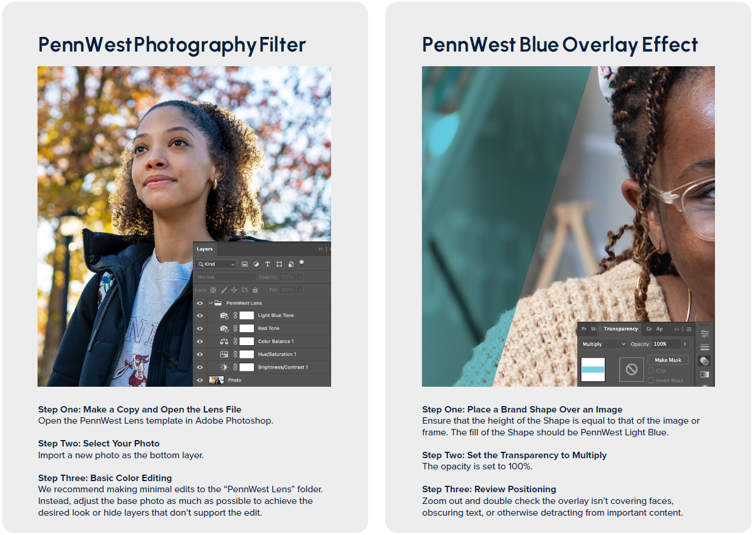Click the Make Mask button
Screen dimensions: 756x535
668,360
